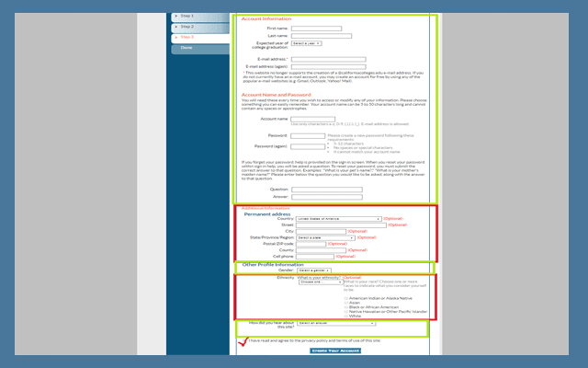Check Native Hawaiian or Other Pacific Islander

click(x=346, y=312)
